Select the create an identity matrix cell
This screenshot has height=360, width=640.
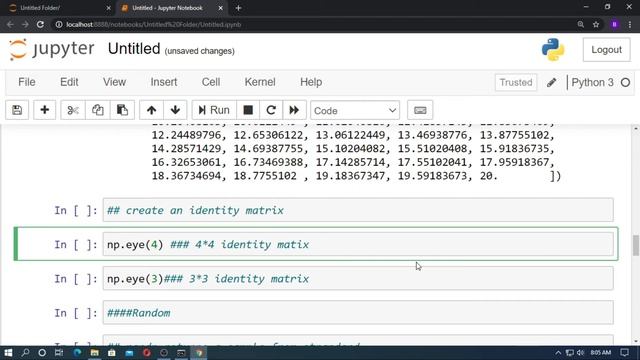[358, 210]
